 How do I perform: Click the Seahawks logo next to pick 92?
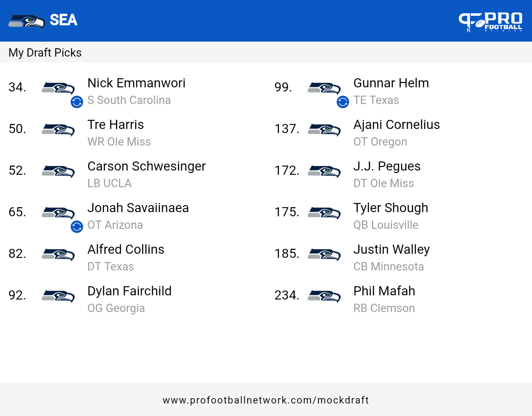(58, 296)
